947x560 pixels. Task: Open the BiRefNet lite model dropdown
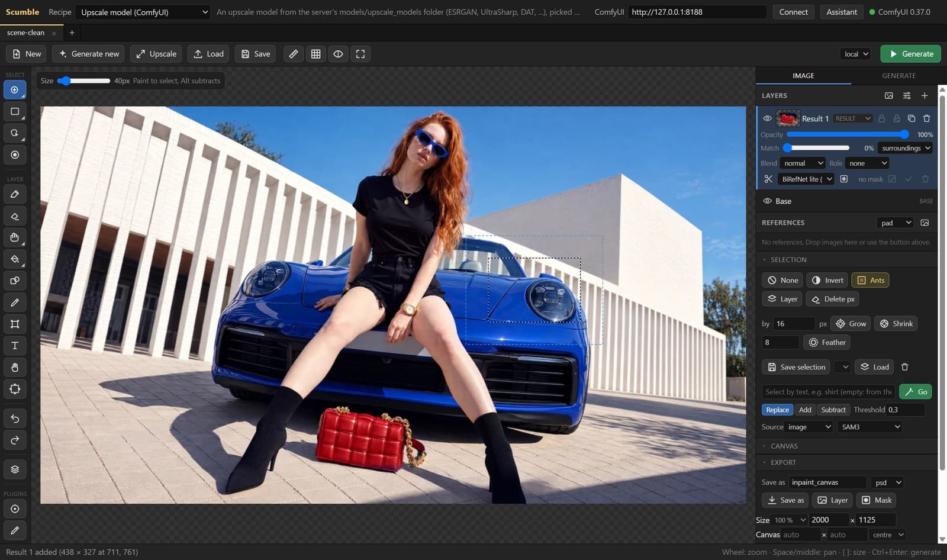[806, 179]
